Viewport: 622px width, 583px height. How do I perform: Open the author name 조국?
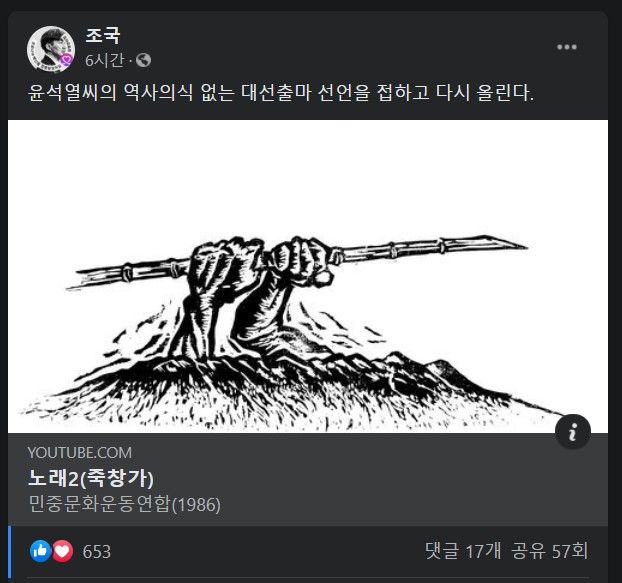pos(103,36)
